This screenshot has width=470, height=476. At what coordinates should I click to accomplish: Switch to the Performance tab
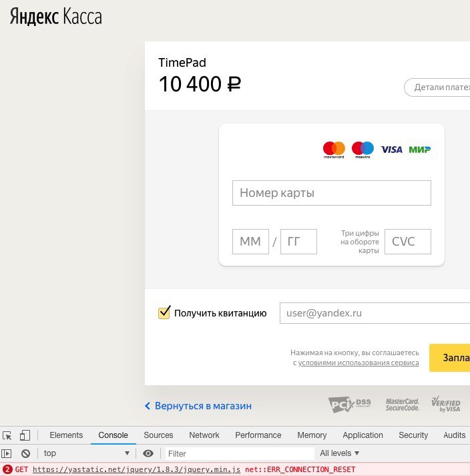258,435
